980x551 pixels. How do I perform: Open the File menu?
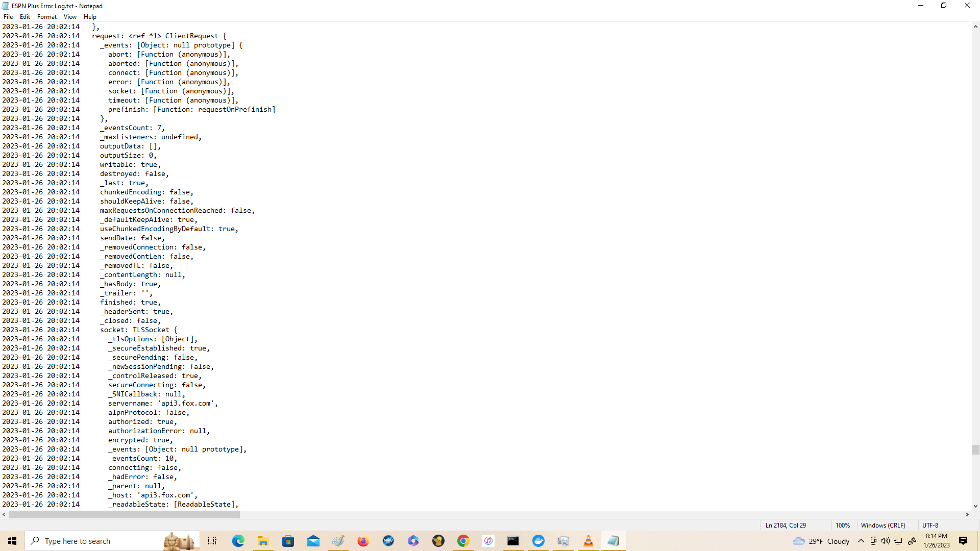pos(8,17)
